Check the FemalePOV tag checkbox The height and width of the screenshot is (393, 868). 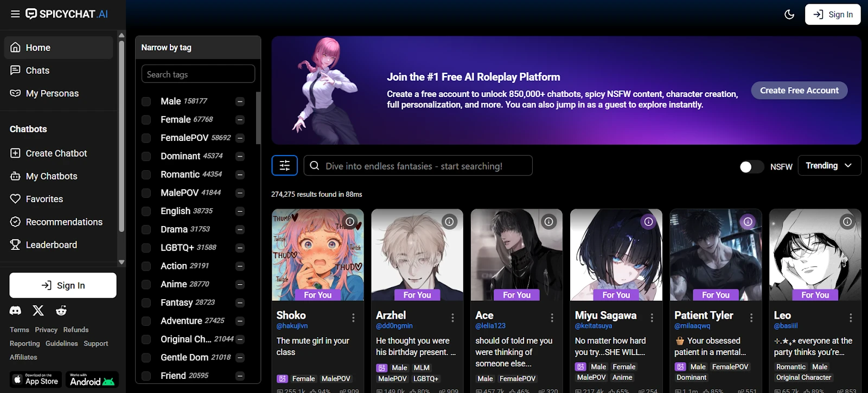pyautogui.click(x=146, y=138)
